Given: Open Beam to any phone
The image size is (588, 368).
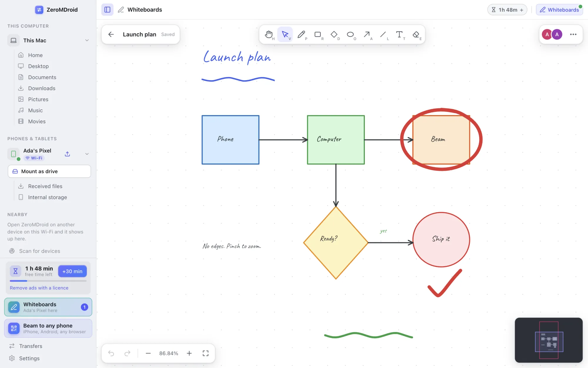Looking at the screenshot, I should pos(48,328).
